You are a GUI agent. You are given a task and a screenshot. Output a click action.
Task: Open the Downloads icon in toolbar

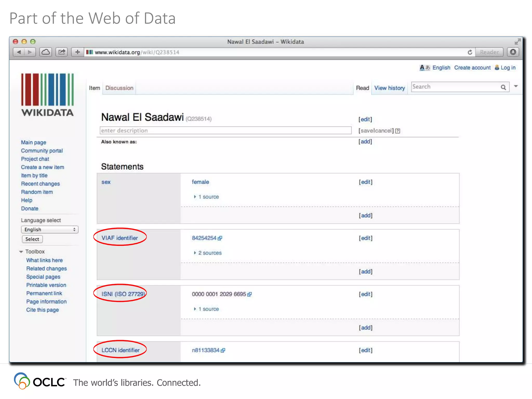coord(513,52)
